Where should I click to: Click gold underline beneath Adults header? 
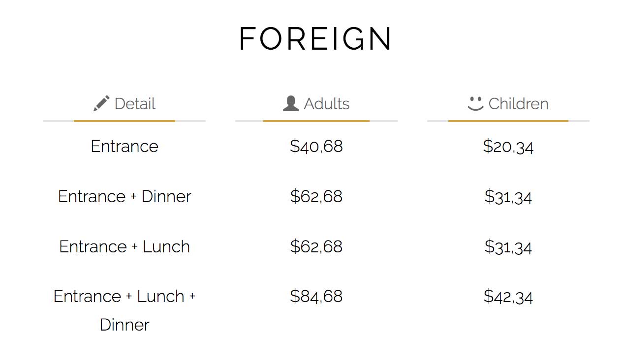click(x=316, y=121)
